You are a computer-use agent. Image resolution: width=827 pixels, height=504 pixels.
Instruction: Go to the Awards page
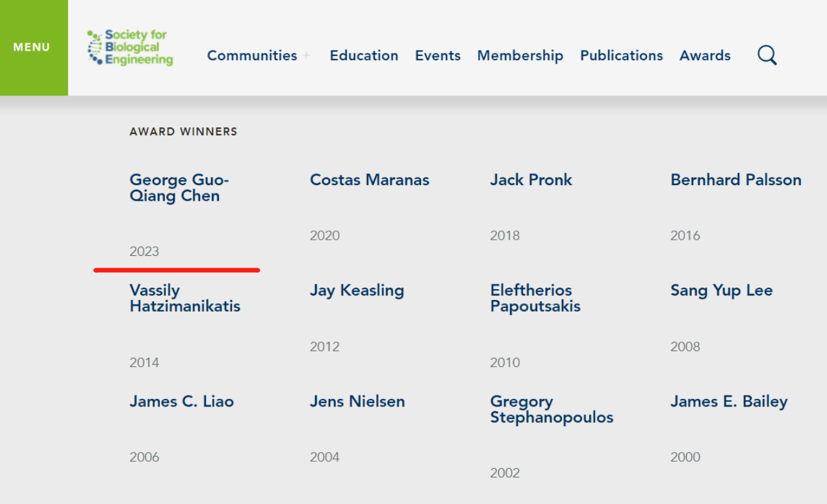(705, 56)
